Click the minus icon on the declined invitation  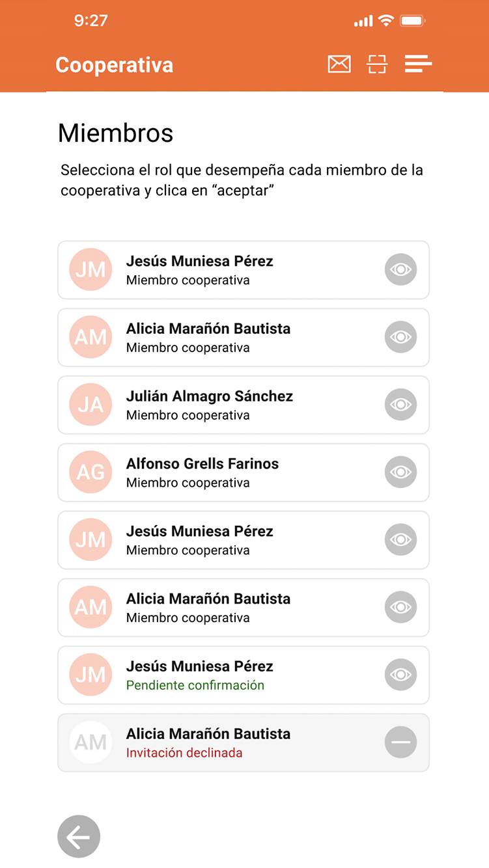pyautogui.click(x=400, y=742)
